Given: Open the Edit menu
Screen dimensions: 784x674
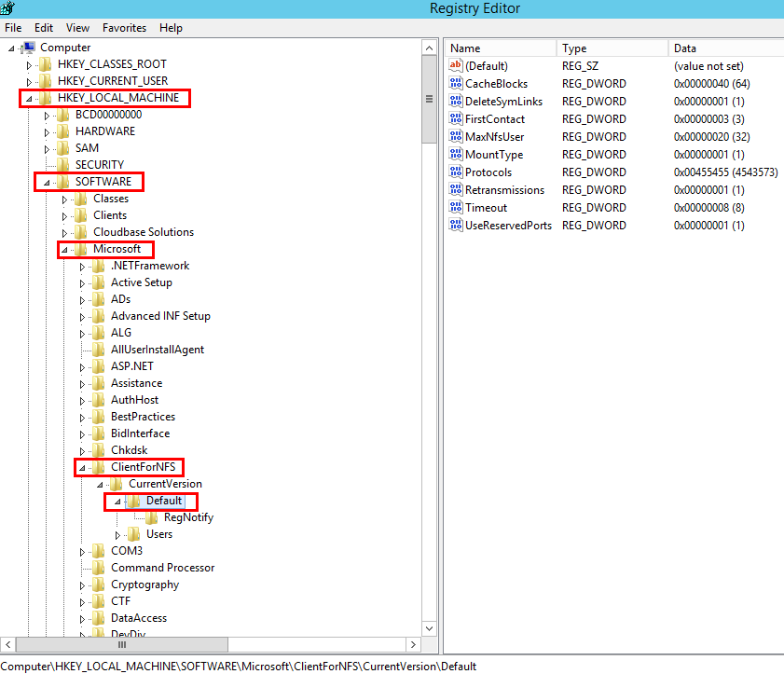Looking at the screenshot, I should (x=44, y=28).
